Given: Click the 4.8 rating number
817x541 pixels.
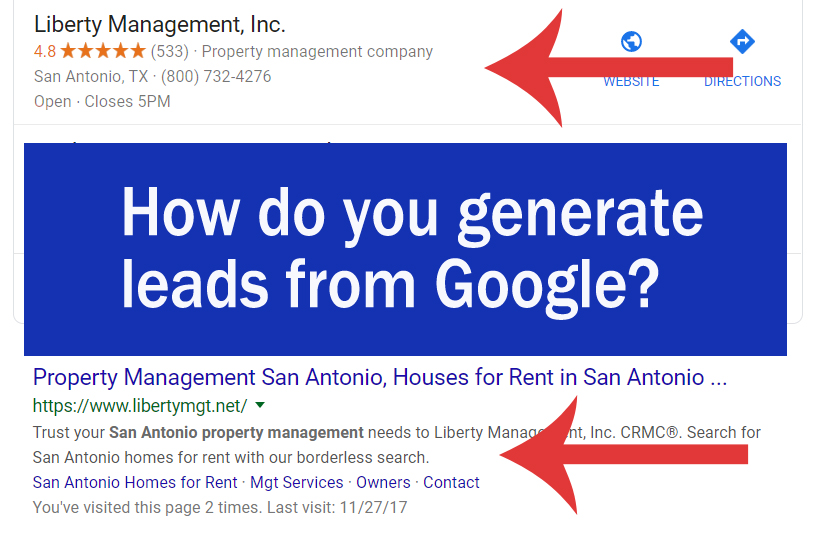Looking at the screenshot, I should point(45,52).
